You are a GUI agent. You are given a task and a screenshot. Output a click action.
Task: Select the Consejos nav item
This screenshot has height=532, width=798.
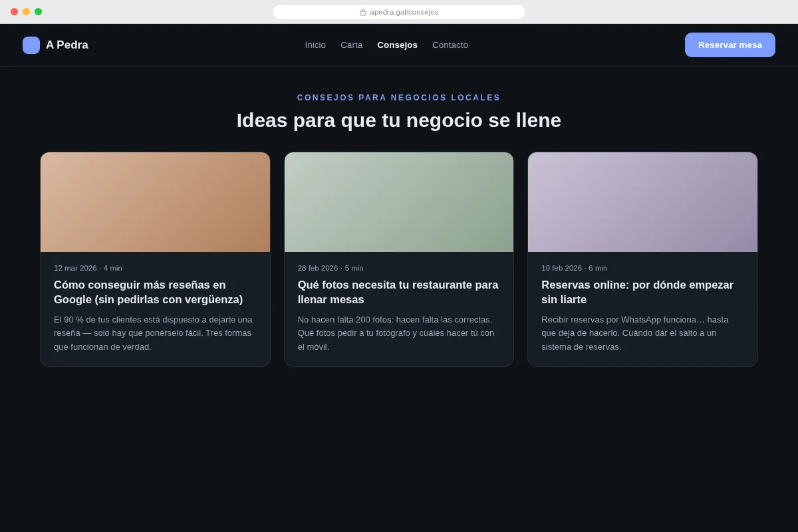[x=398, y=45]
